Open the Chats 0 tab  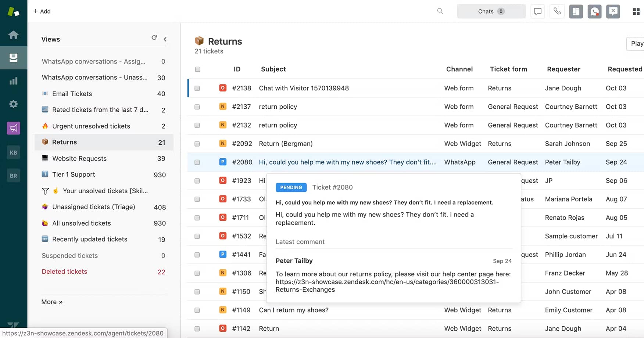point(491,11)
